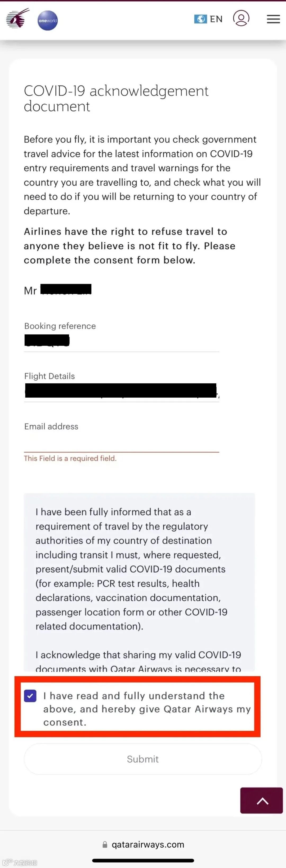Tap the qatarairways.com address bar
Viewport: 286px width, 868px height.
tap(143, 844)
